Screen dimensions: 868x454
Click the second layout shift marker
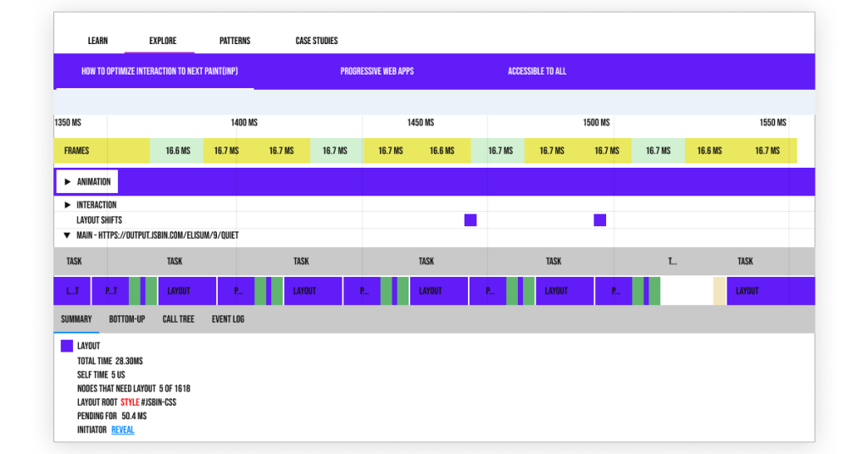600,220
